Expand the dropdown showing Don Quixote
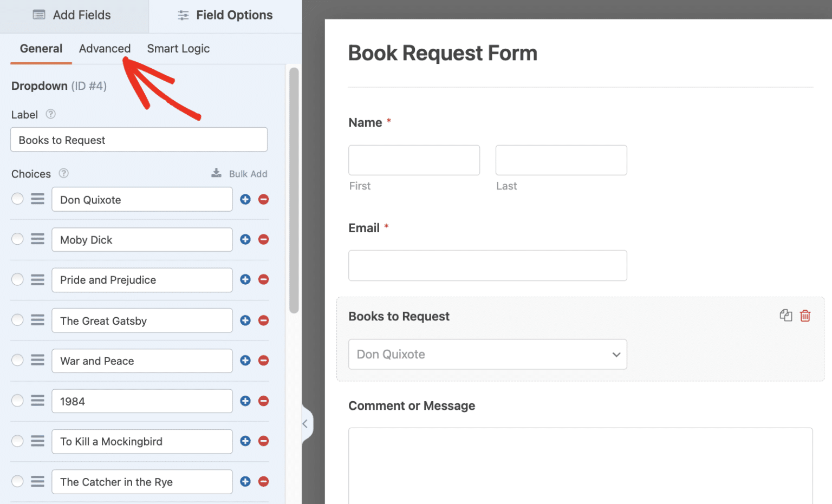Screen dimensions: 832x504 coord(615,354)
